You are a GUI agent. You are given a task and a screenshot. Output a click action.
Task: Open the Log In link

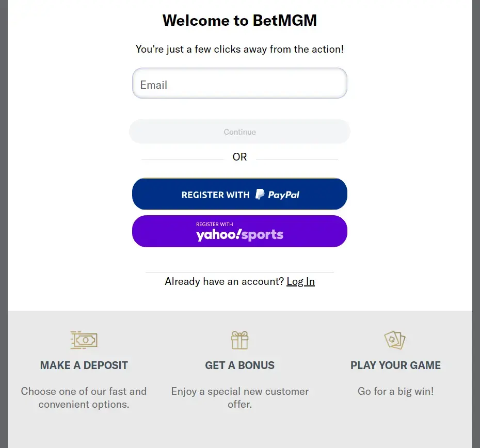300,281
